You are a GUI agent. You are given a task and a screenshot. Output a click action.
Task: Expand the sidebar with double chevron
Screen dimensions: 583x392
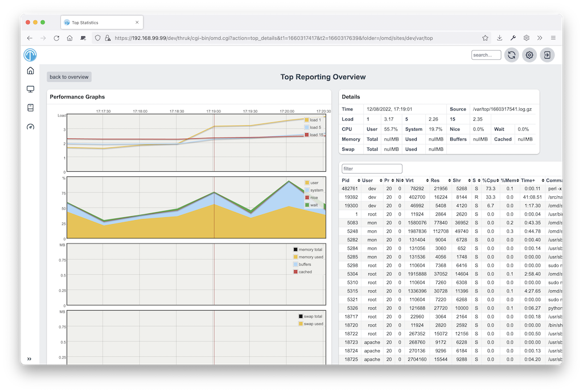pyautogui.click(x=30, y=358)
